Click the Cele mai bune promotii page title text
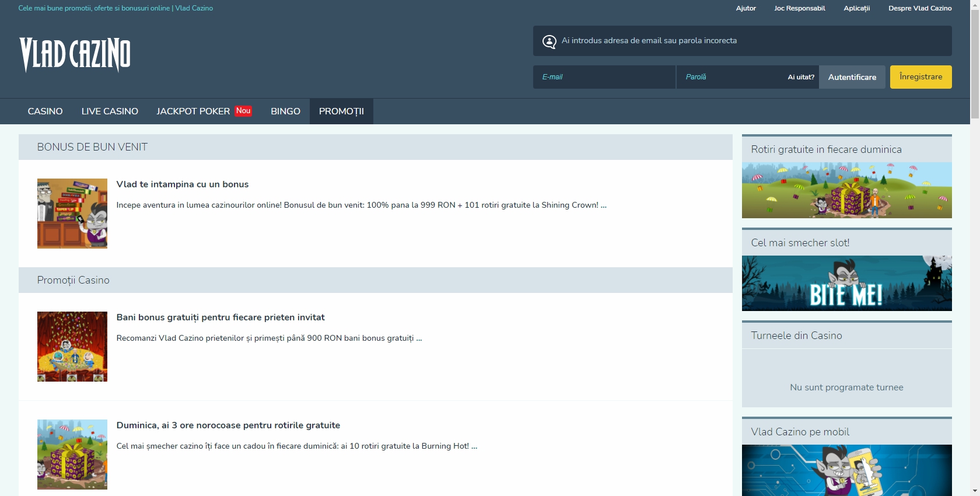This screenshot has height=496, width=980. click(116, 8)
